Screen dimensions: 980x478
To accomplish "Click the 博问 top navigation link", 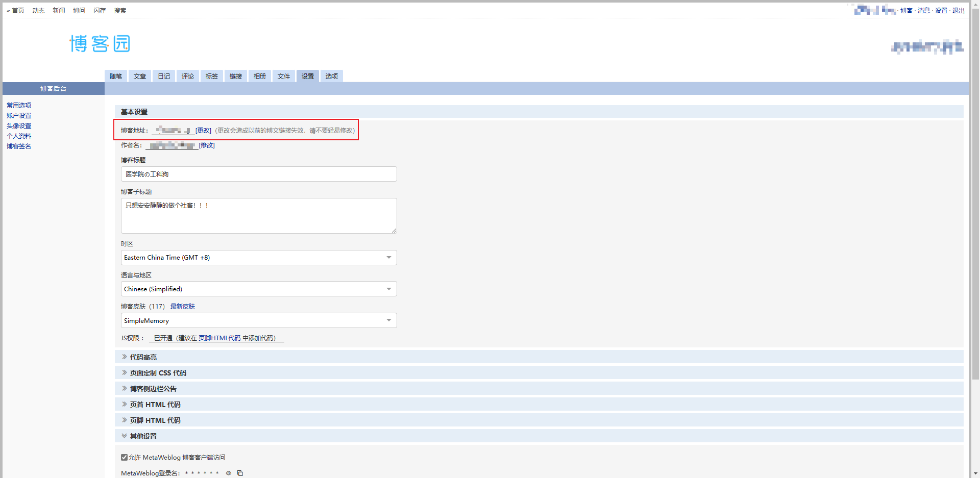I will tap(79, 11).
